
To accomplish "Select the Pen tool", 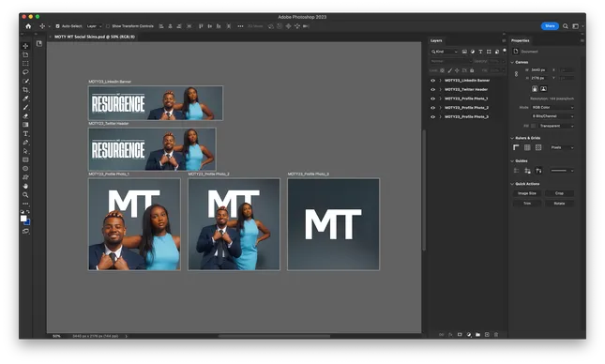I will click(25, 143).
